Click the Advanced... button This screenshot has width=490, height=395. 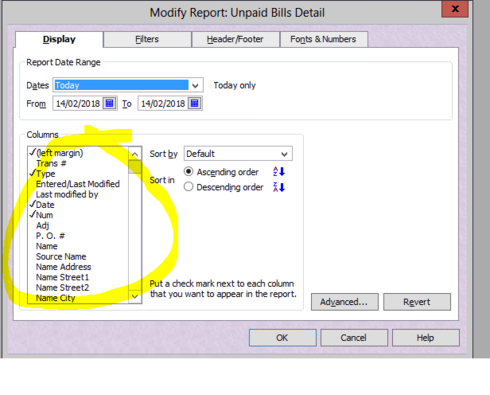coord(344,302)
